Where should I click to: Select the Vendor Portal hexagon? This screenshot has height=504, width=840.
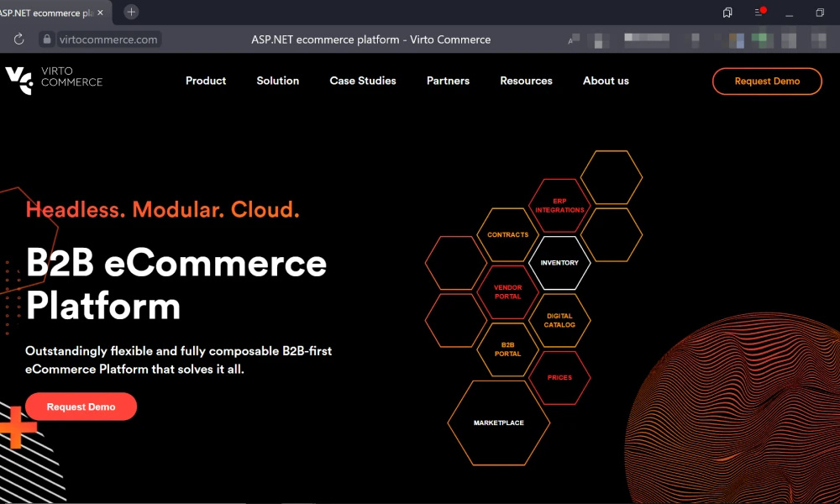click(x=508, y=292)
